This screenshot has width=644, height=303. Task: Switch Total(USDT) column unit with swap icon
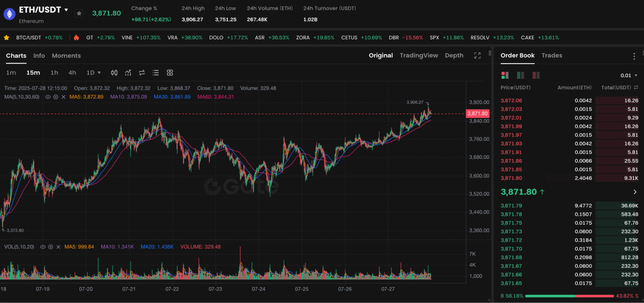click(636, 87)
